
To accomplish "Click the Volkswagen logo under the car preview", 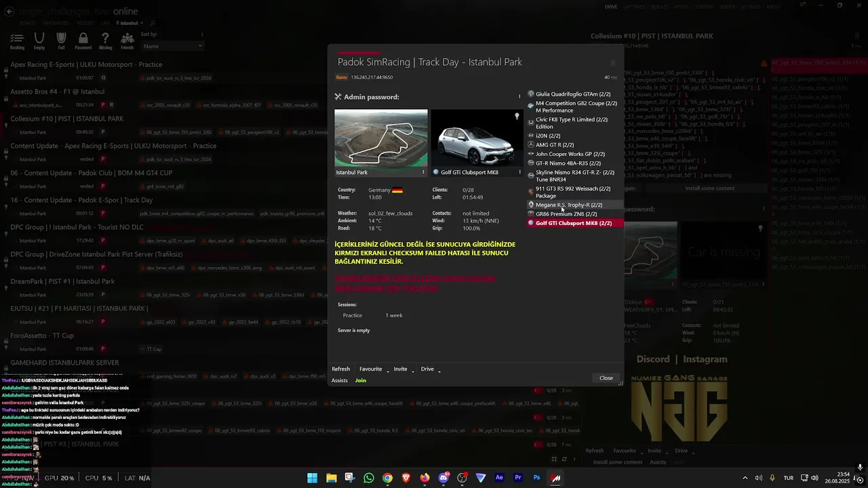I will tap(435, 172).
